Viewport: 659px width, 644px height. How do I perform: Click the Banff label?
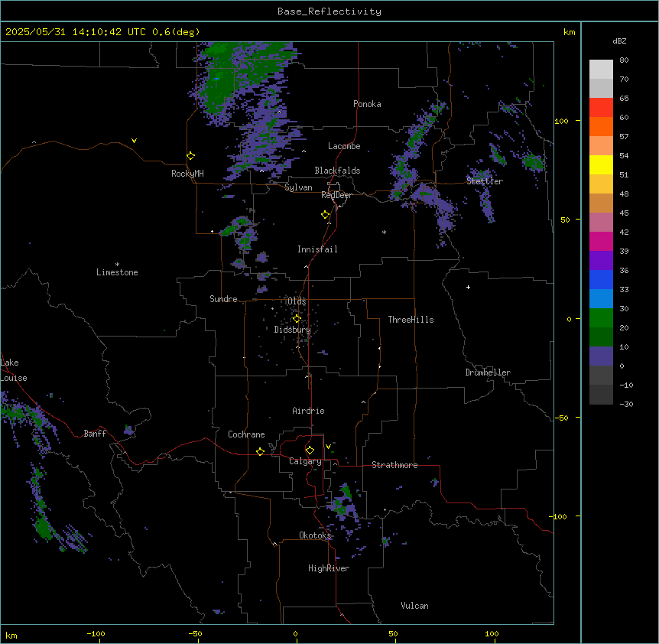pyautogui.click(x=95, y=434)
